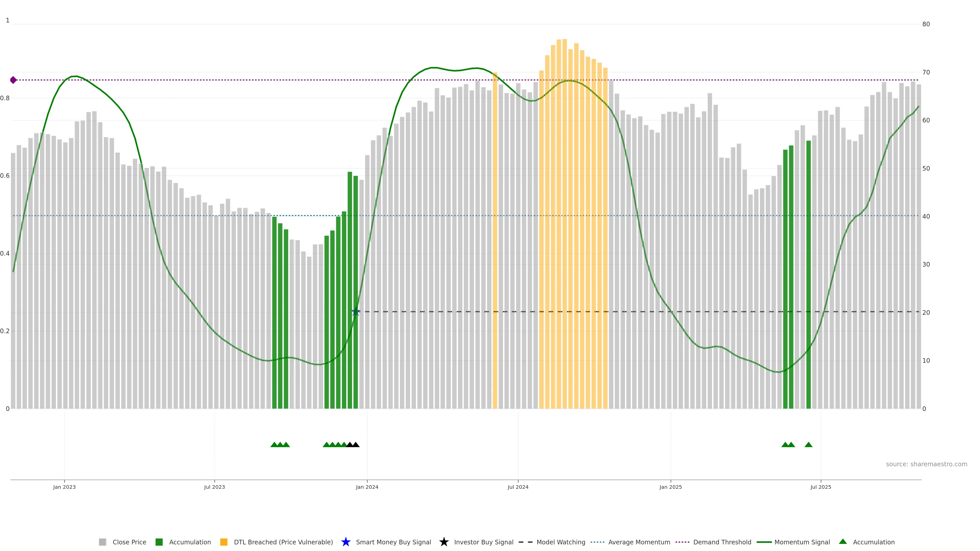The image size is (980, 551).
Task: Click the lone green triangle near Jul 2025
Action: pyautogui.click(x=808, y=445)
